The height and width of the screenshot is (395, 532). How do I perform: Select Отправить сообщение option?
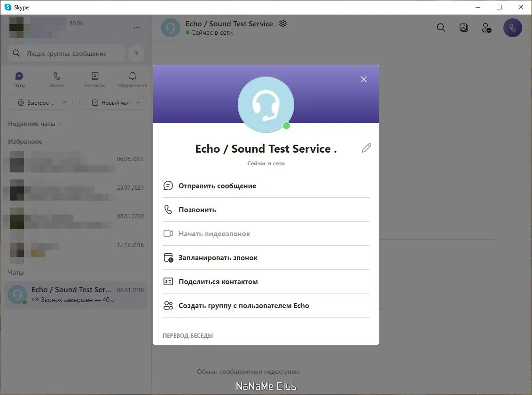tap(266, 186)
